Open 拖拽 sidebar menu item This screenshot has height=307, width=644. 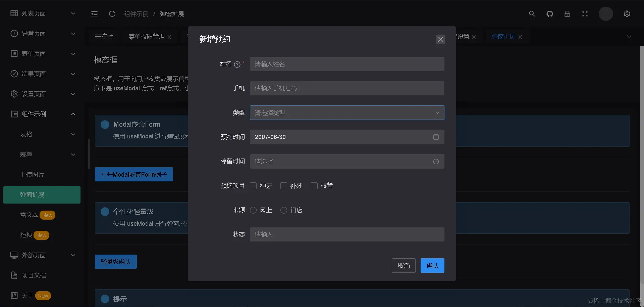[x=42, y=235]
